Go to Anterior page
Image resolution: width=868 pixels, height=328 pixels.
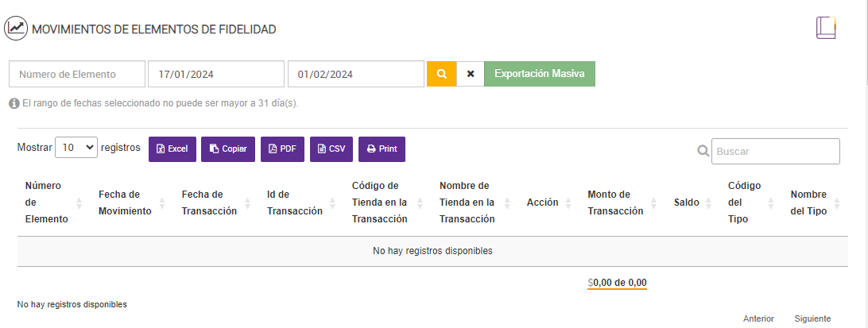click(758, 318)
